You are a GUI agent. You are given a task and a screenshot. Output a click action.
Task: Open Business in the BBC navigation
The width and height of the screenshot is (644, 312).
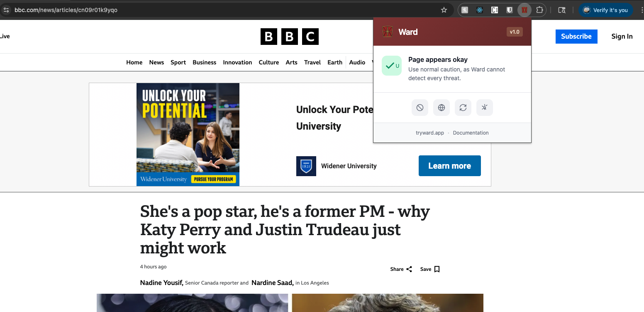pos(205,62)
